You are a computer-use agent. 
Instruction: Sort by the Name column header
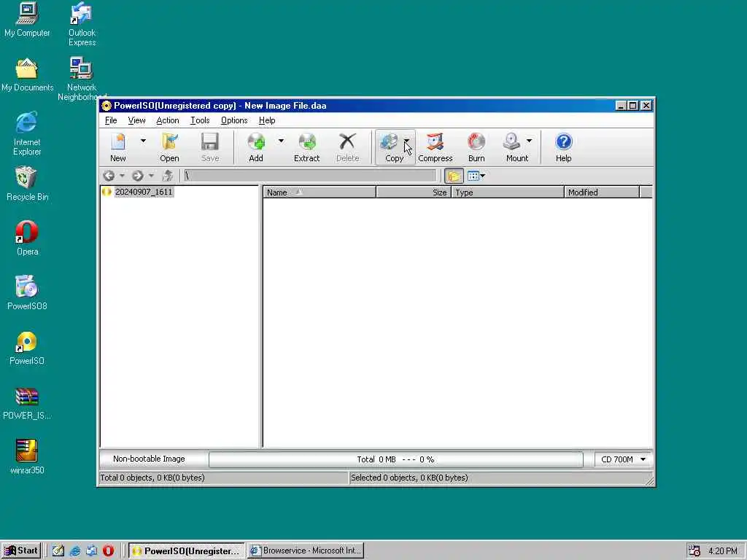320,192
